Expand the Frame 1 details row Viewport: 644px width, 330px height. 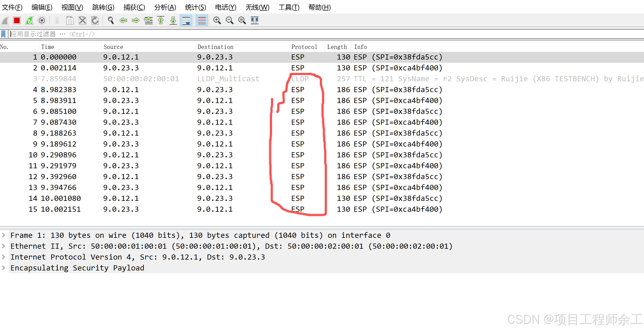click(x=4, y=235)
